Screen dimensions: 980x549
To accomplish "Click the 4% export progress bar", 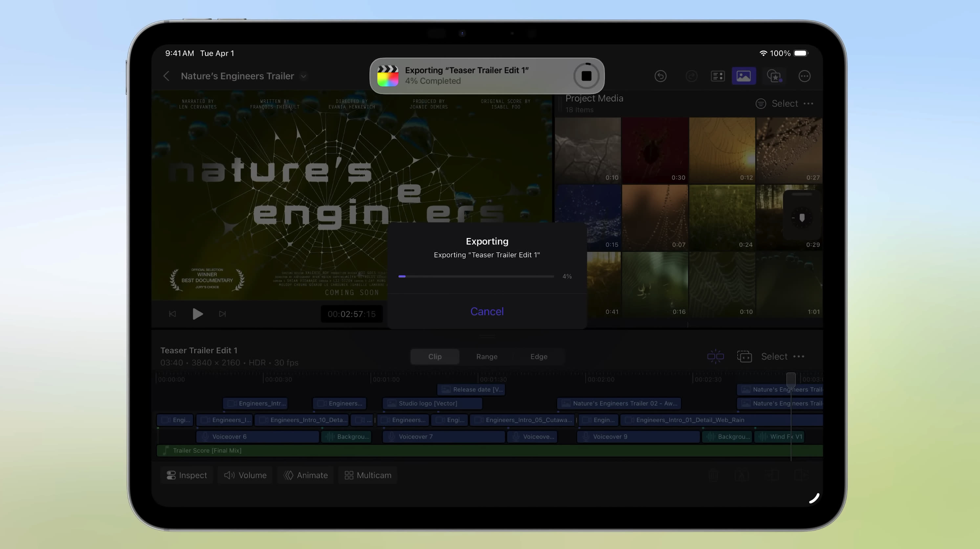I will tap(475, 276).
